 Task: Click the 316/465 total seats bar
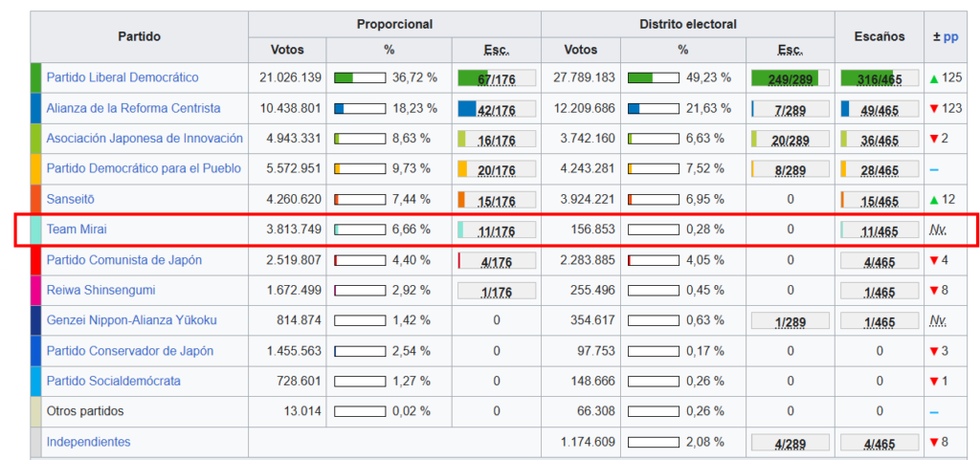[x=880, y=78]
